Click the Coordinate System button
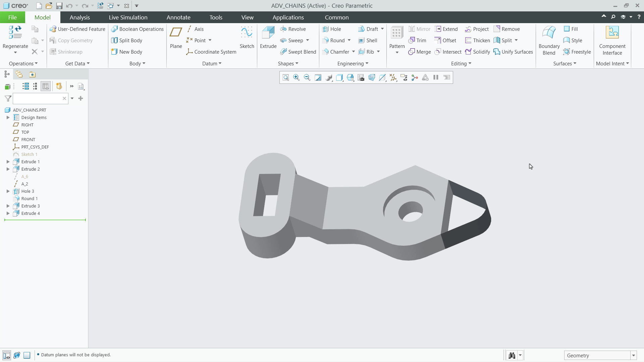 point(211,52)
